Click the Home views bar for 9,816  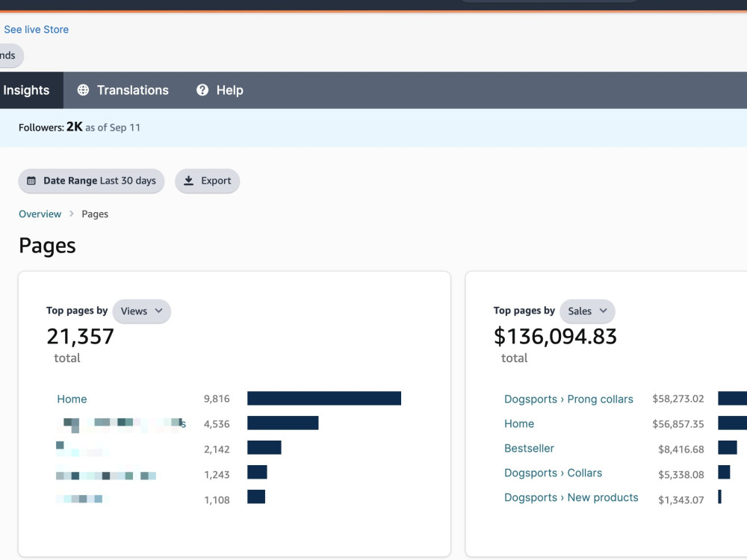pyautogui.click(x=324, y=398)
